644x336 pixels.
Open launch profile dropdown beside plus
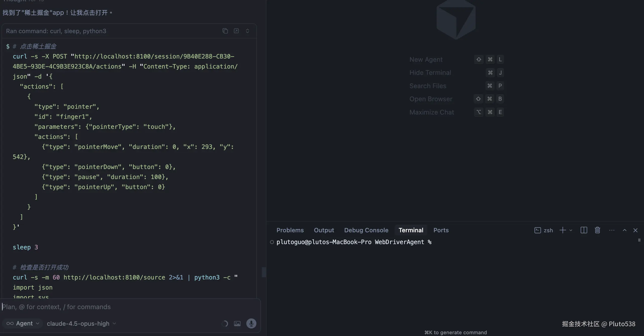[571, 230]
